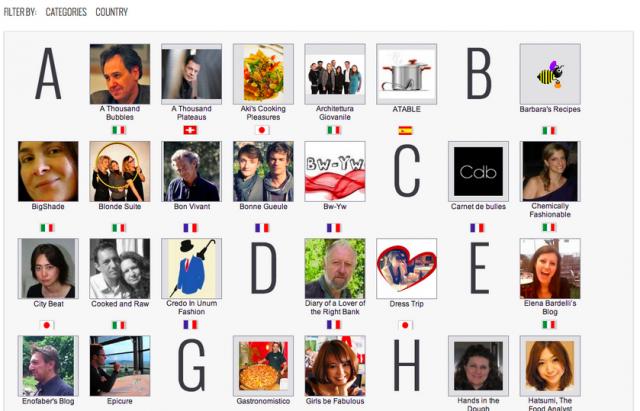Open the Categories filter
Image resolution: width=640 pixels, height=411 pixels.
(66, 12)
